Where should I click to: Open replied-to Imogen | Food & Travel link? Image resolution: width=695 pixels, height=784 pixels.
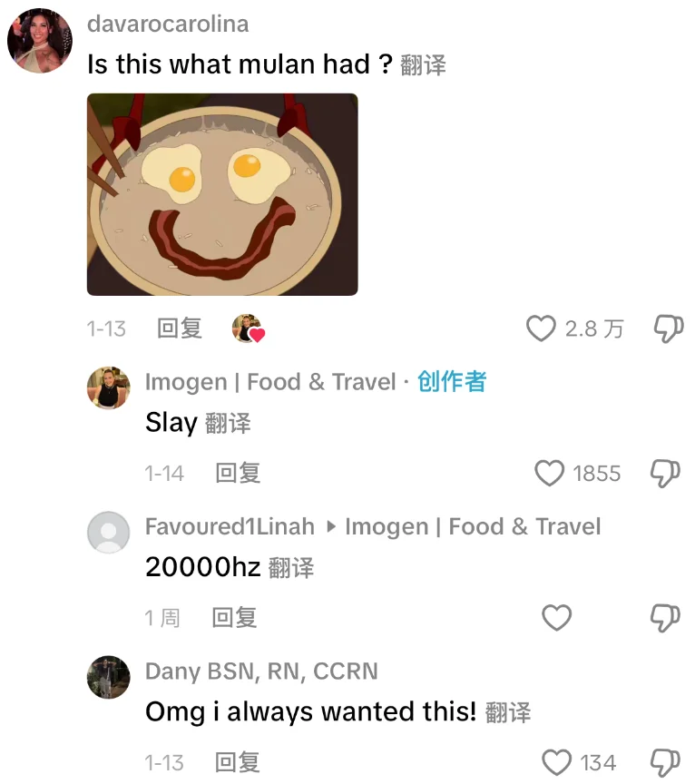pyautogui.click(x=473, y=526)
